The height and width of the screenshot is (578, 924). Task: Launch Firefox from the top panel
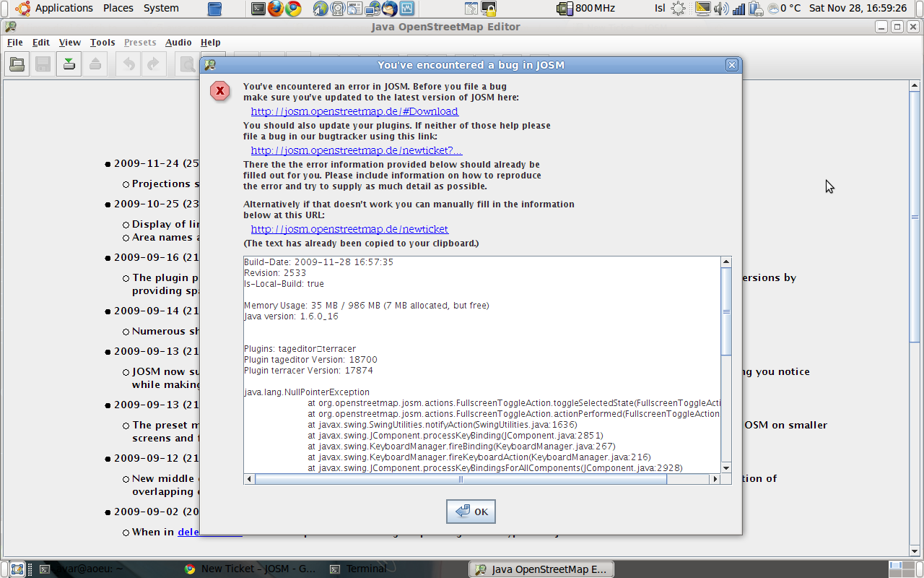(276, 9)
